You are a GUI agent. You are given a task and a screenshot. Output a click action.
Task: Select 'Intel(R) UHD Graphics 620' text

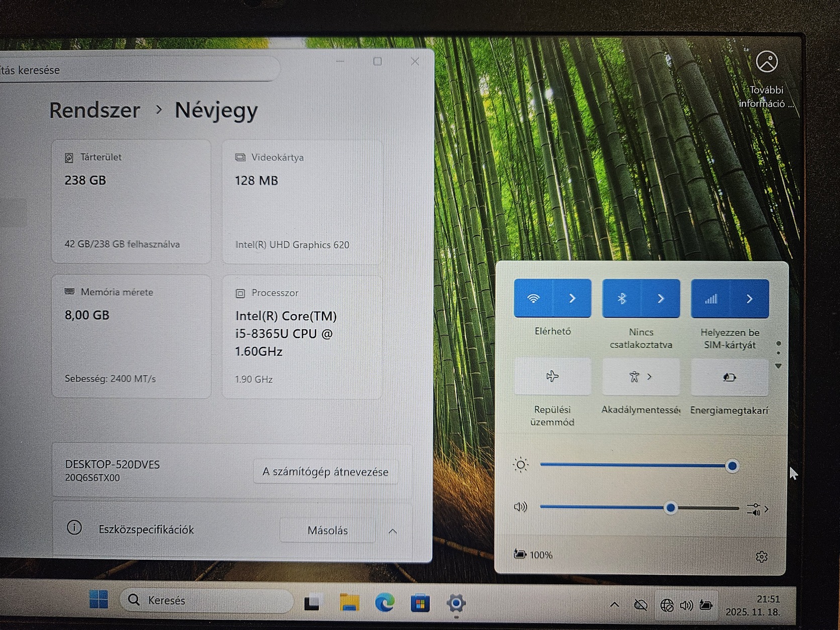click(292, 245)
